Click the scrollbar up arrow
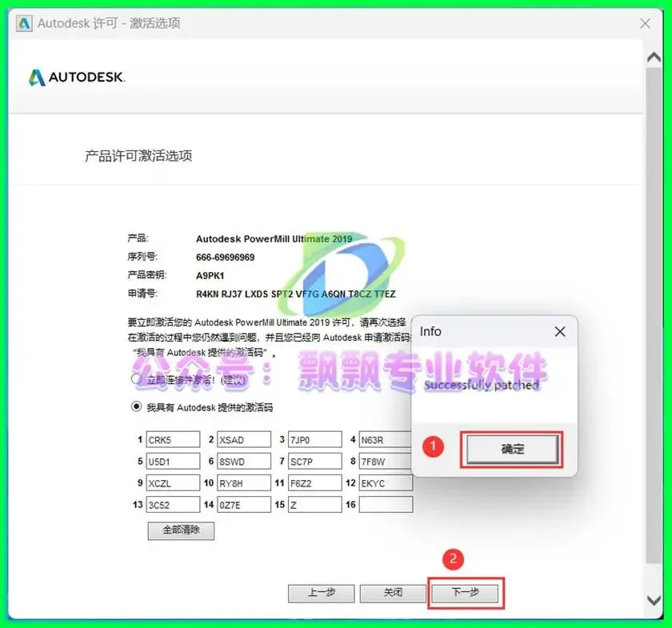The width and height of the screenshot is (672, 628). pos(654,58)
